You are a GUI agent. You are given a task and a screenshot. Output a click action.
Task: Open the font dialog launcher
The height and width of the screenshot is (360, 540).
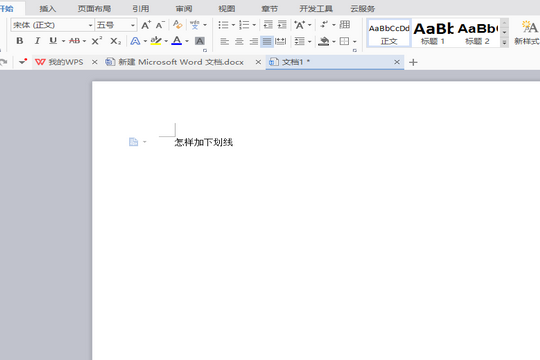coord(205,51)
